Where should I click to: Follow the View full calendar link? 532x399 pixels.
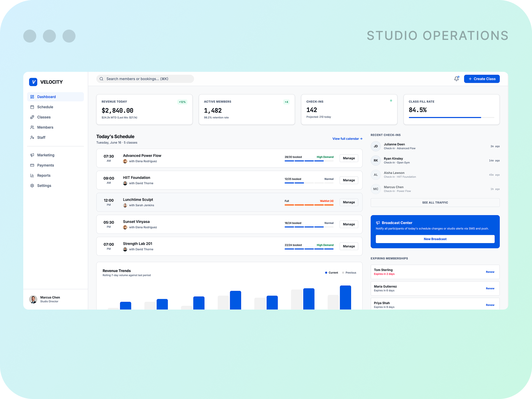click(x=347, y=139)
